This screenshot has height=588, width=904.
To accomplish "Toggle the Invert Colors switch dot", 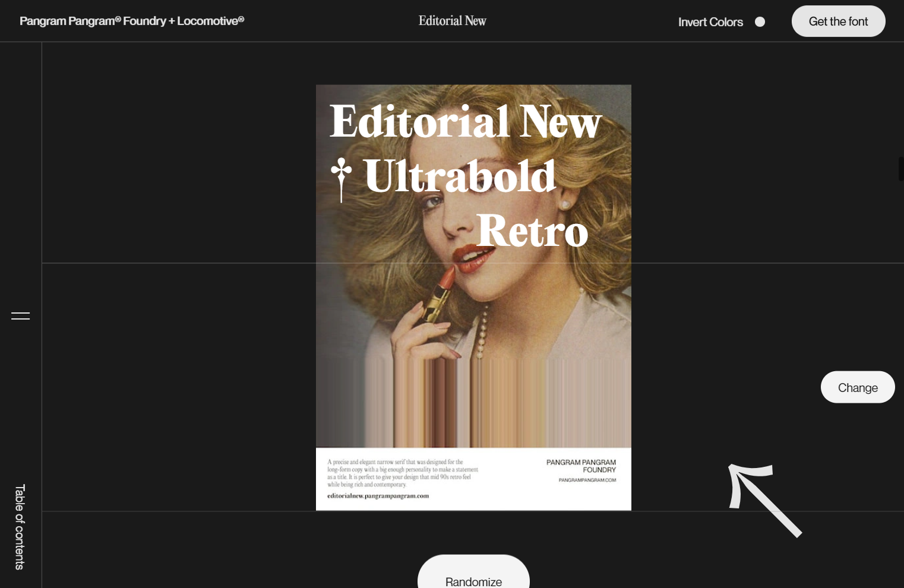I will [760, 22].
